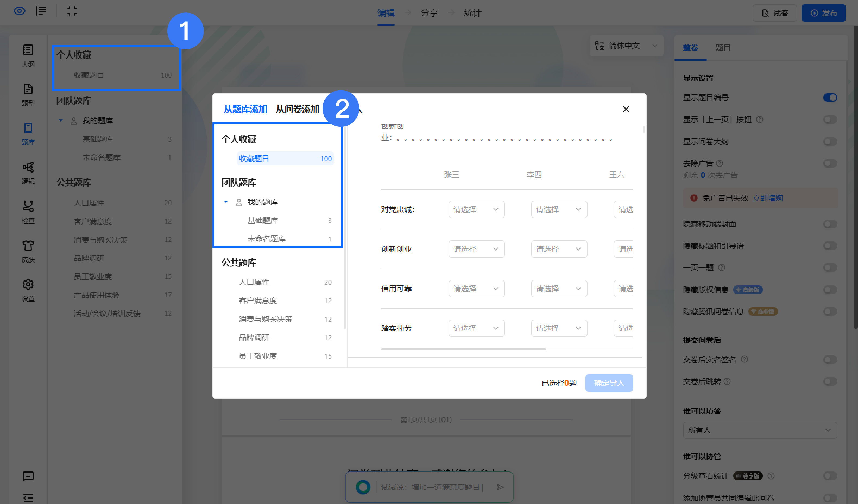858x504 pixels.
Task: Click the 商业版 badge next to 隐藏腾讯问卷信息
Action: 763,311
